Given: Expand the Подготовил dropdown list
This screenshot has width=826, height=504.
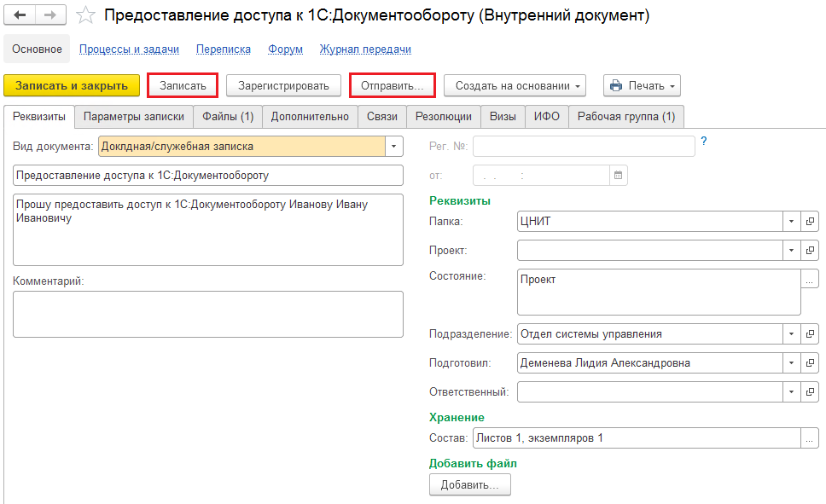Looking at the screenshot, I should tap(791, 362).
